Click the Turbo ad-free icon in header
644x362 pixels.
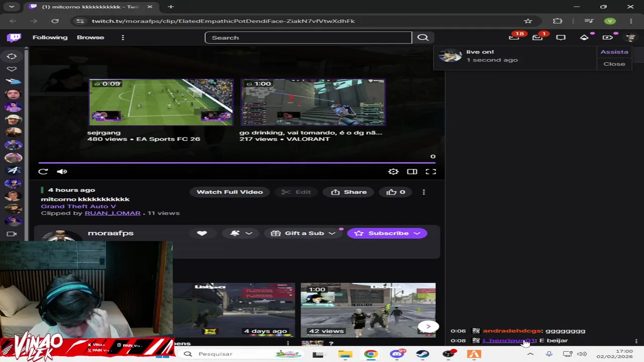pyautogui.click(x=607, y=37)
